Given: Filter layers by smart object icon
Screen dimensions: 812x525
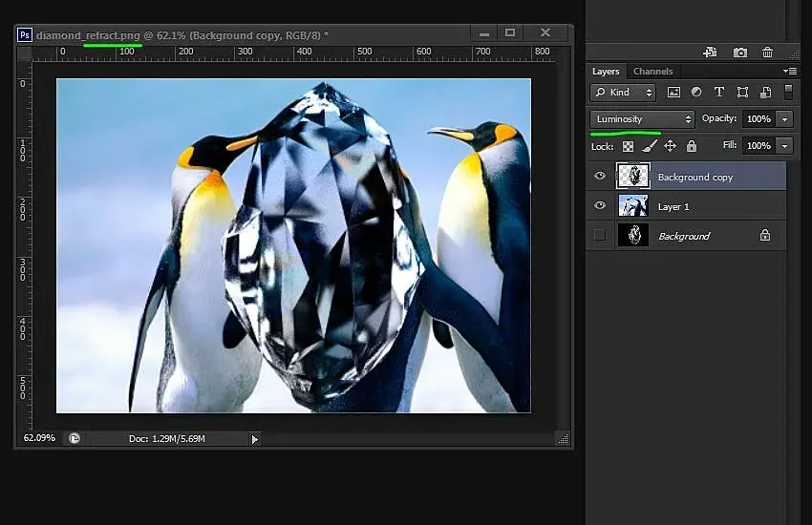Looking at the screenshot, I should (765, 93).
